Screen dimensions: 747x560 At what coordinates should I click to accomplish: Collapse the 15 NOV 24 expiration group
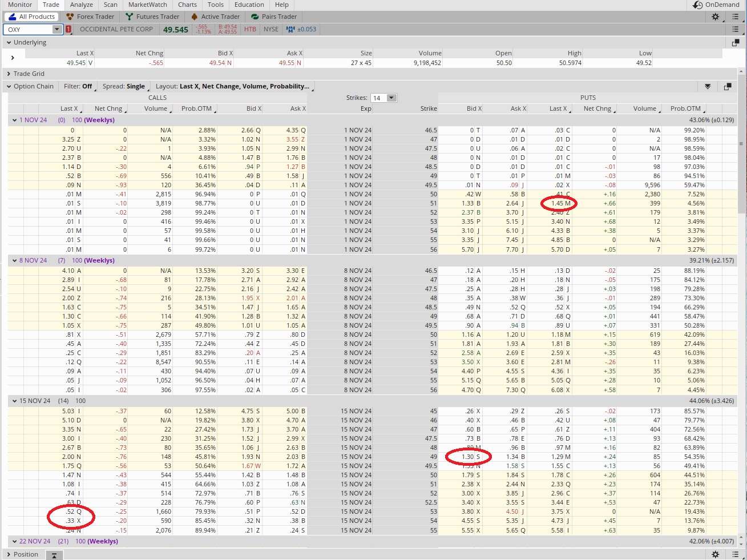tap(15, 401)
